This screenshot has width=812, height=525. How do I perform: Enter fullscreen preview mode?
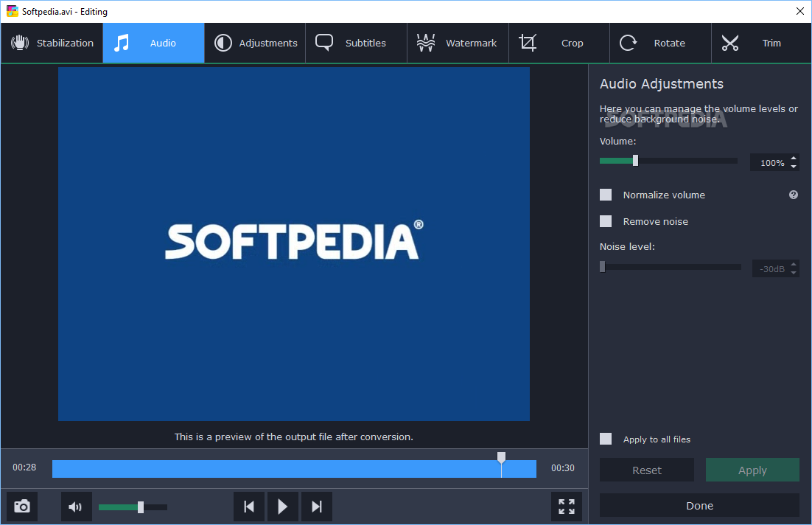click(x=567, y=507)
